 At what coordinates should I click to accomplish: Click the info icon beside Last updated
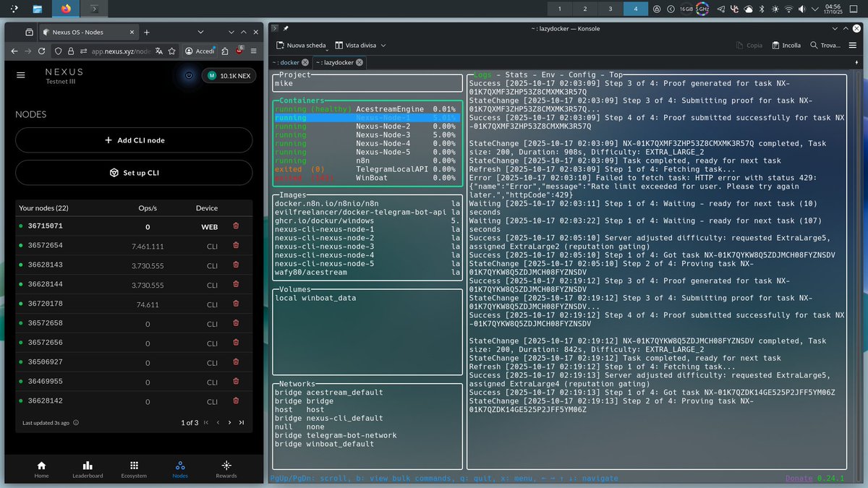[x=76, y=423]
